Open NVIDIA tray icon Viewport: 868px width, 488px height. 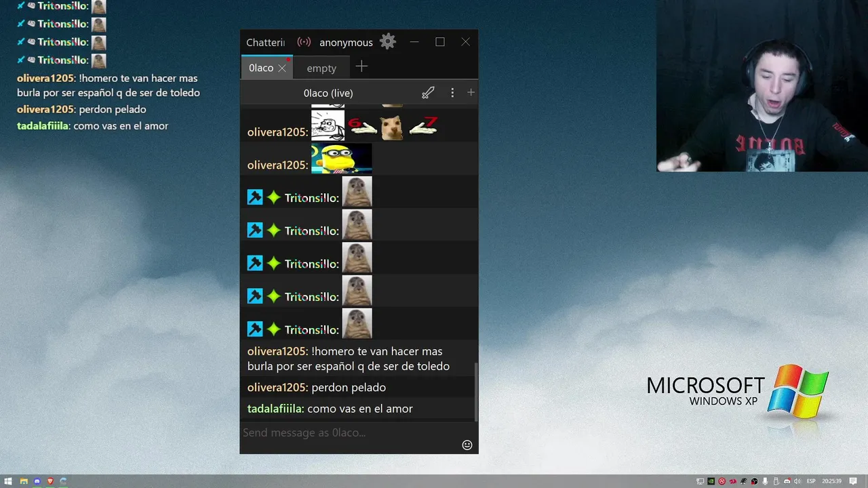[x=711, y=481]
